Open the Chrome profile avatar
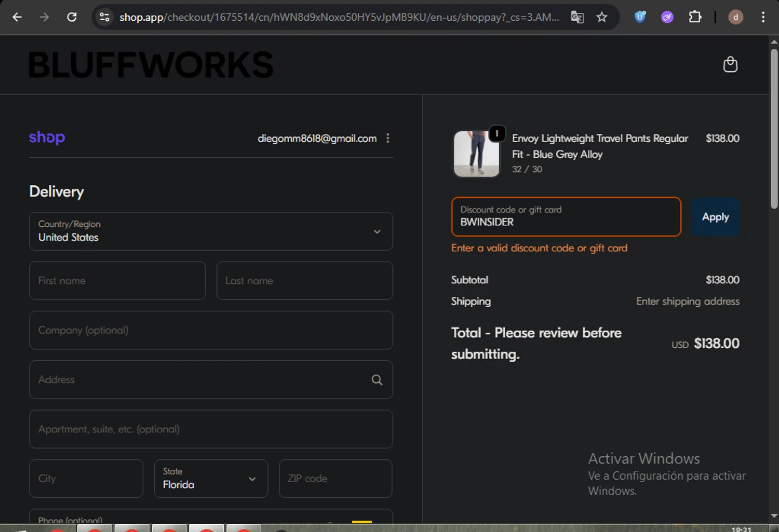 pos(735,17)
